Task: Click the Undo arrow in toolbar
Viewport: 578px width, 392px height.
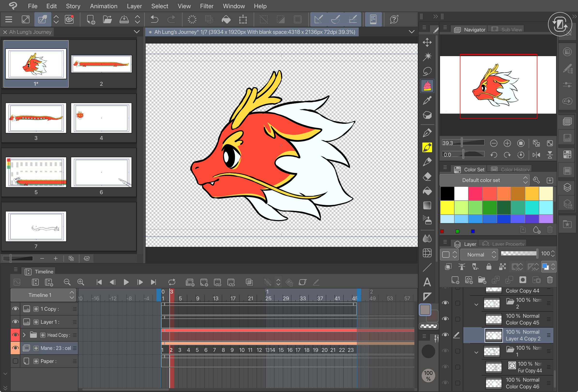Action: click(x=154, y=19)
